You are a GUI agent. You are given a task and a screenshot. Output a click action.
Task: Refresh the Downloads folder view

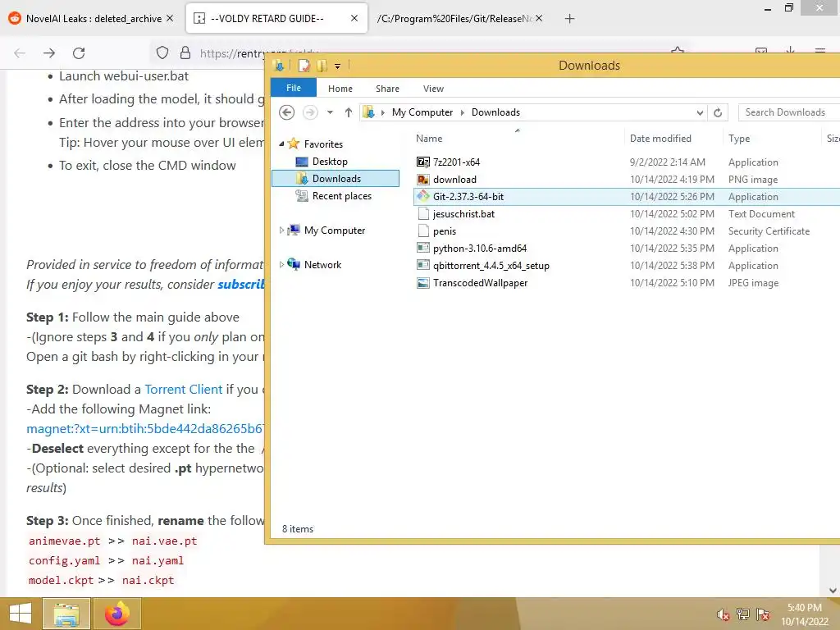[x=718, y=112]
